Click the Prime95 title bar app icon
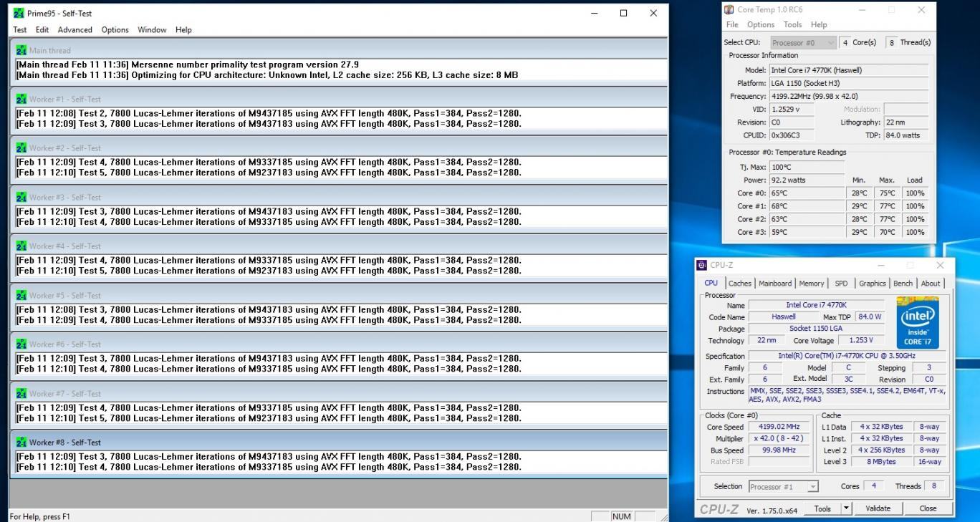980x522 pixels. (20, 13)
